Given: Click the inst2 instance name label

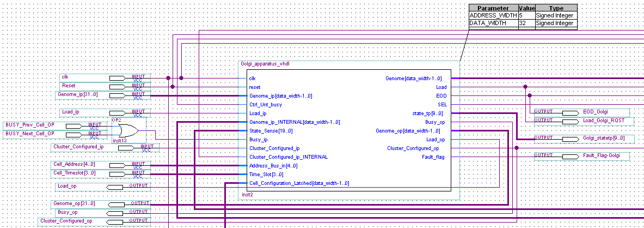Looking at the screenshot, I should pos(248,194).
